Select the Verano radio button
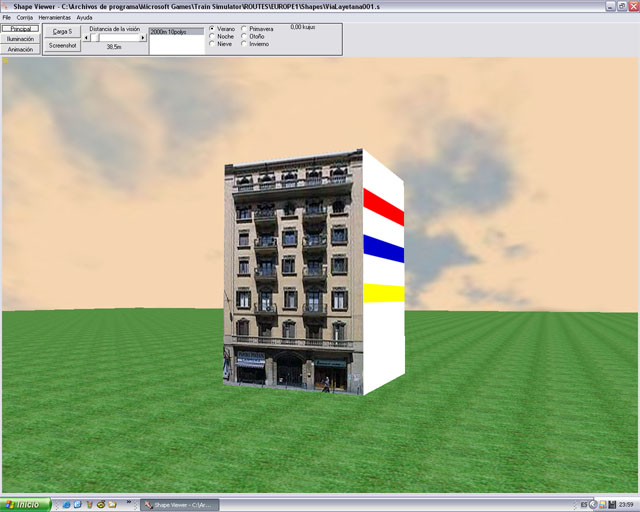The image size is (640, 512). (212, 29)
